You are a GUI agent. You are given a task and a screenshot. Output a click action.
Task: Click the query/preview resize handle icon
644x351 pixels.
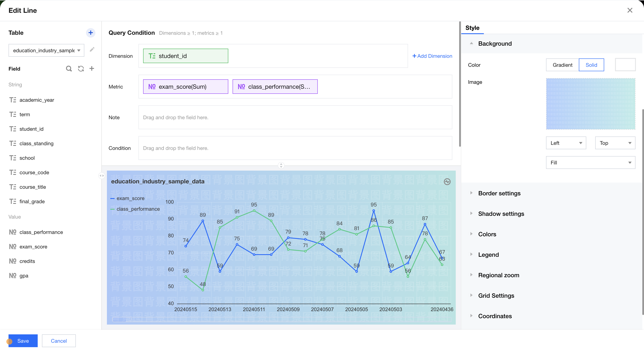[x=281, y=165]
